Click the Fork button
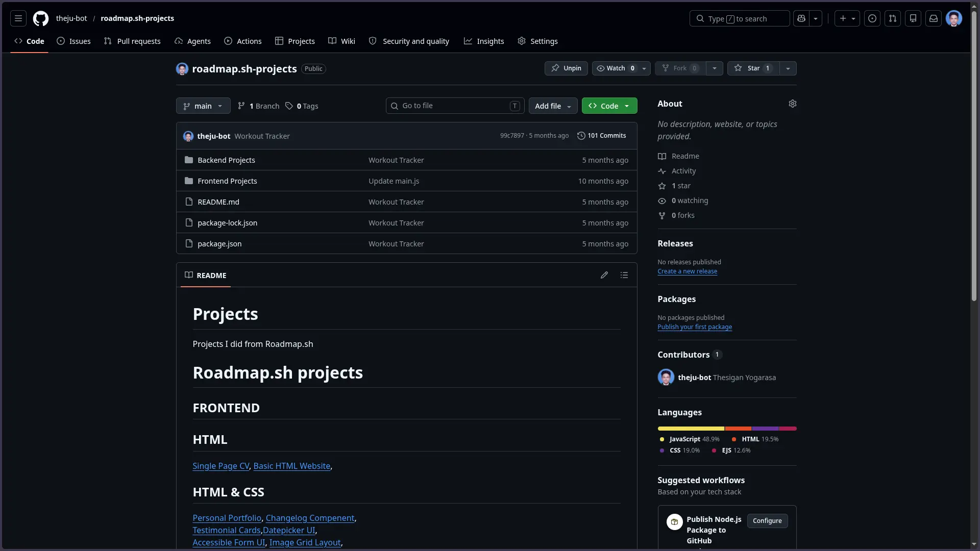Image resolution: width=980 pixels, height=551 pixels. click(x=680, y=68)
